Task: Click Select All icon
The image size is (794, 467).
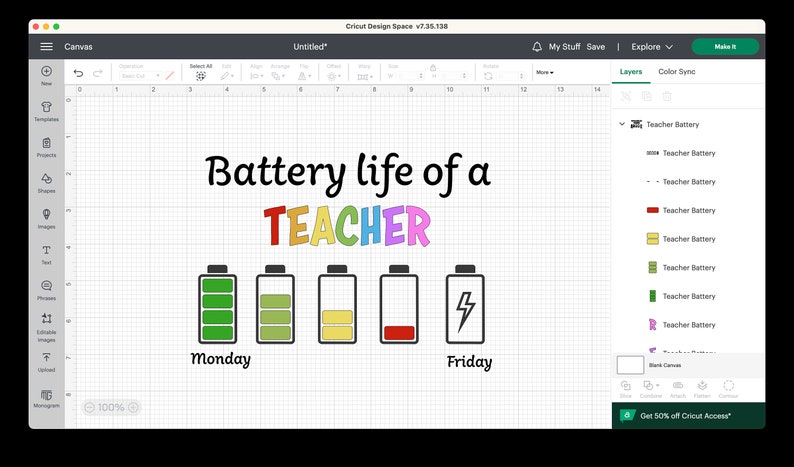Action: [x=201, y=76]
